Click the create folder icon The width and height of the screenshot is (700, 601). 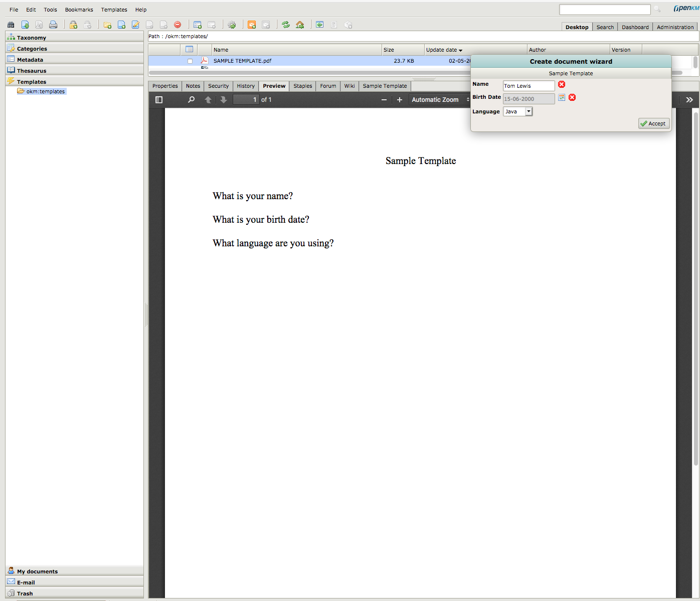pyautogui.click(x=107, y=25)
